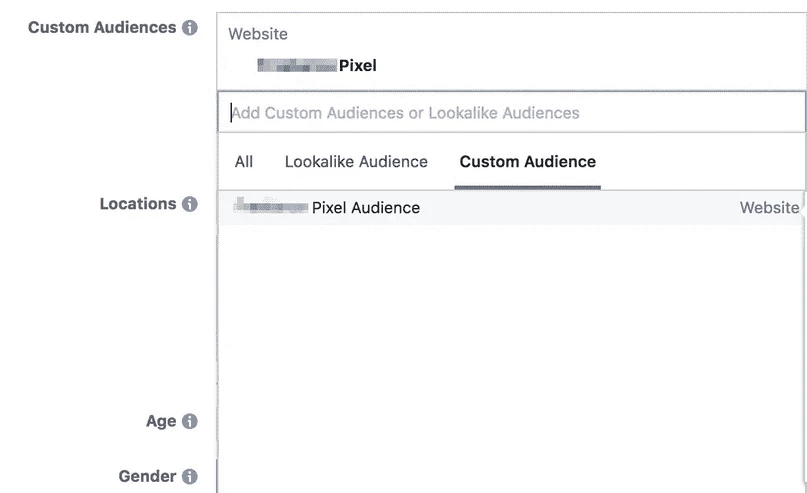Click the Custom Audiences section label
Screen dimensions: 807x493
[x=102, y=27]
